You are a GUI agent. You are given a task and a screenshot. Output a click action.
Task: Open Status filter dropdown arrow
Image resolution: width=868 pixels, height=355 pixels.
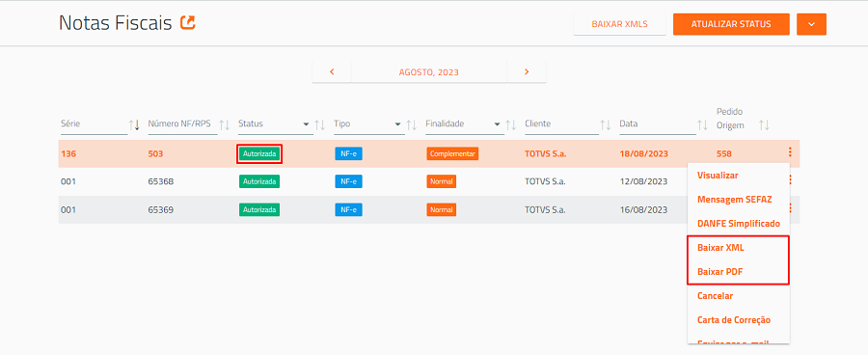tap(306, 124)
